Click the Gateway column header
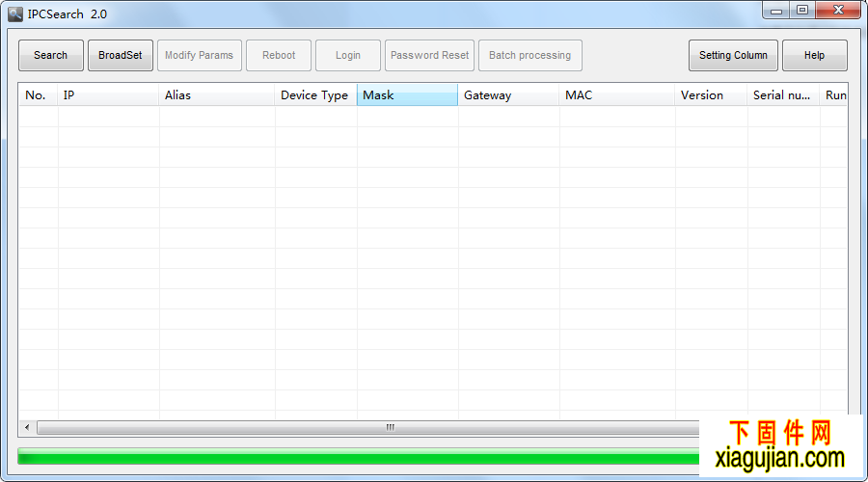 (x=508, y=95)
